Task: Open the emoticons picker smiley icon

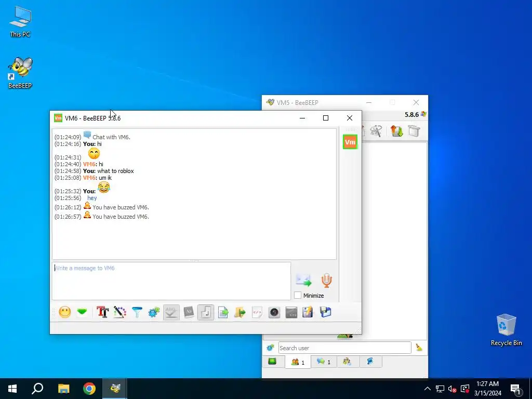Action: [x=65, y=312]
